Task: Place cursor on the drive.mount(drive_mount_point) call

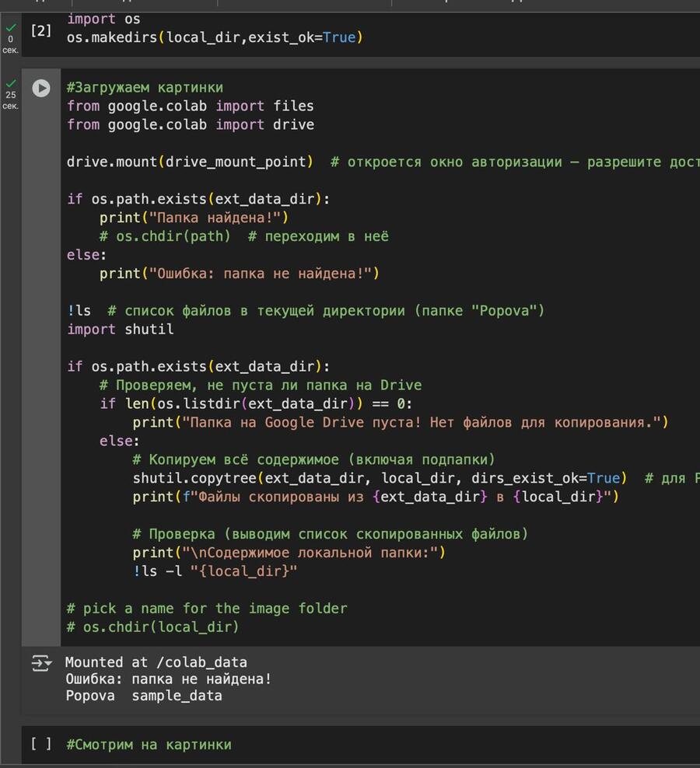Action: click(x=190, y=162)
